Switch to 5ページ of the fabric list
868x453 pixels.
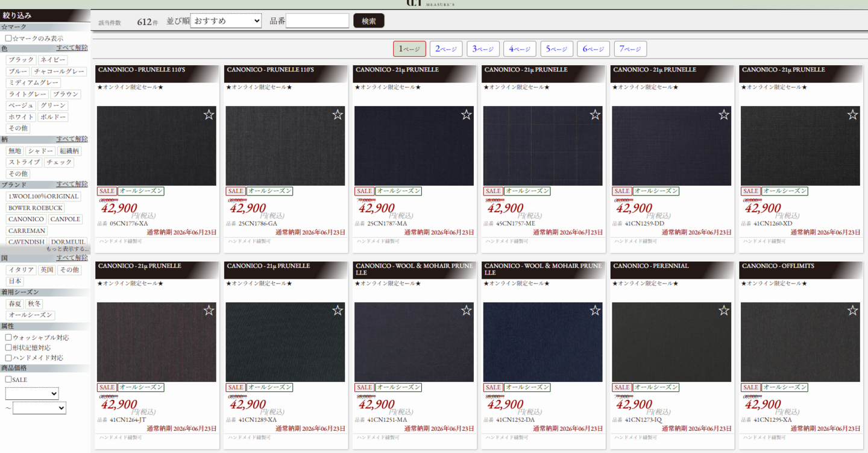(556, 49)
